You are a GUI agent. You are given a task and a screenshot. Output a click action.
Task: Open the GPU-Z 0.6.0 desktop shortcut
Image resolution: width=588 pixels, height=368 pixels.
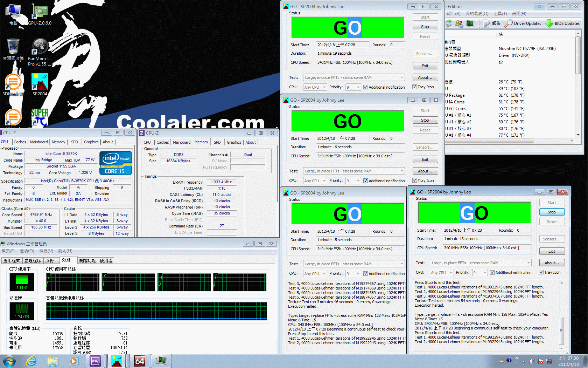tap(40, 15)
